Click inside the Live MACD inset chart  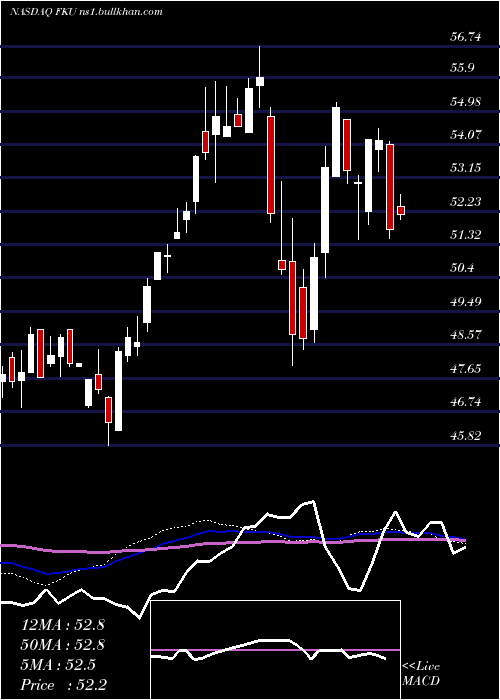[x=276, y=650]
